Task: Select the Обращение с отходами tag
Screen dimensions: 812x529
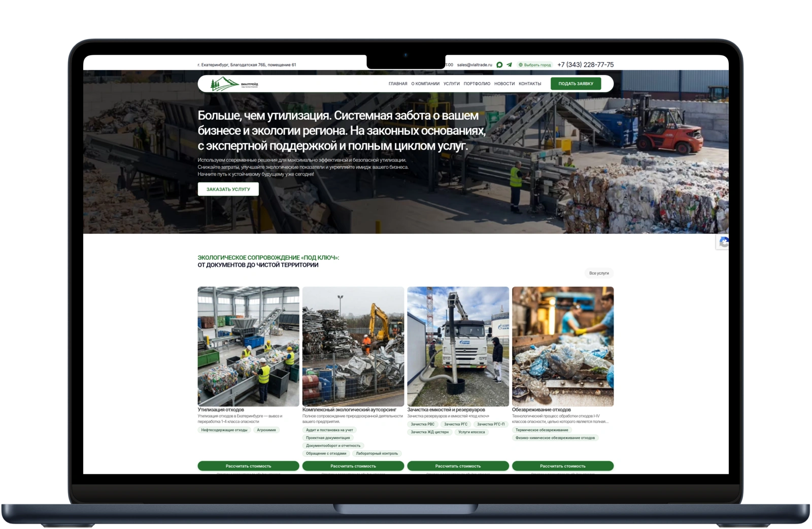Action: [326, 453]
